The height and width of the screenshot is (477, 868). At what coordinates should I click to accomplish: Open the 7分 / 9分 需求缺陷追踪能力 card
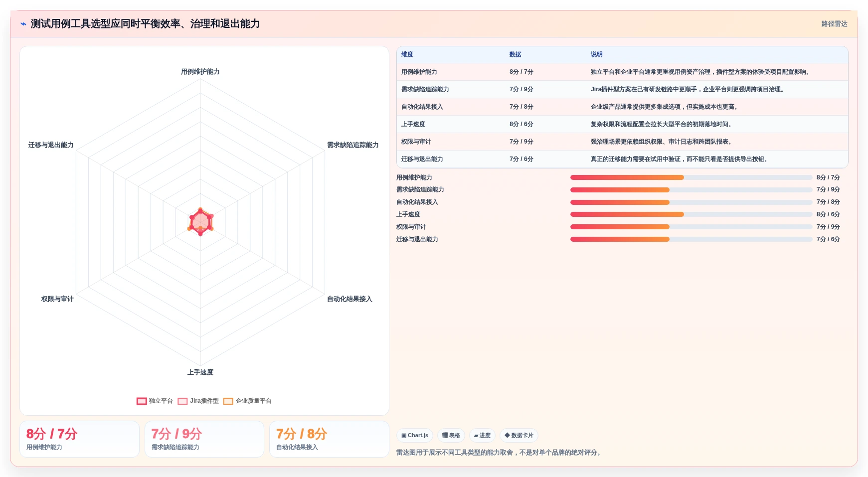pos(204,439)
